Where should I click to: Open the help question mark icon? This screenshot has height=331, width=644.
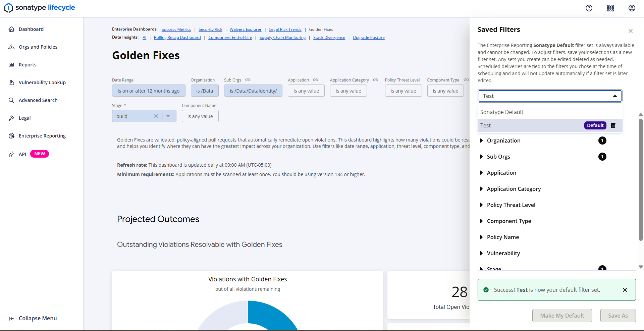tap(589, 8)
